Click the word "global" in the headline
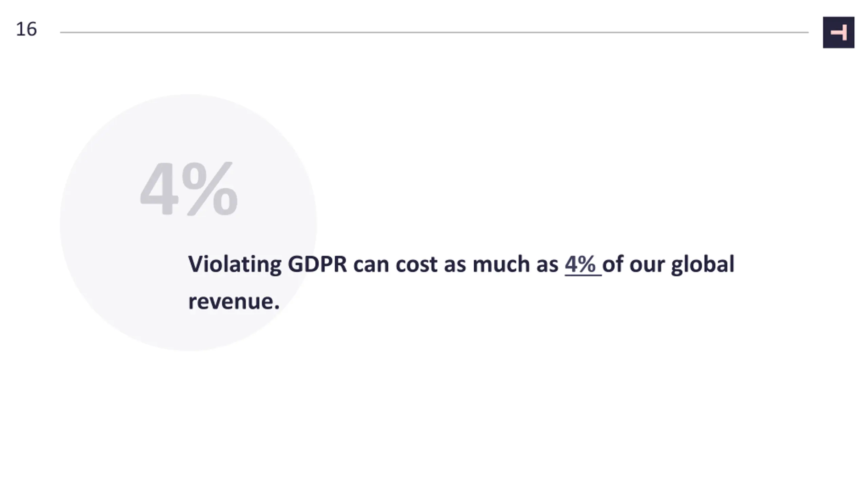 pyautogui.click(x=703, y=265)
